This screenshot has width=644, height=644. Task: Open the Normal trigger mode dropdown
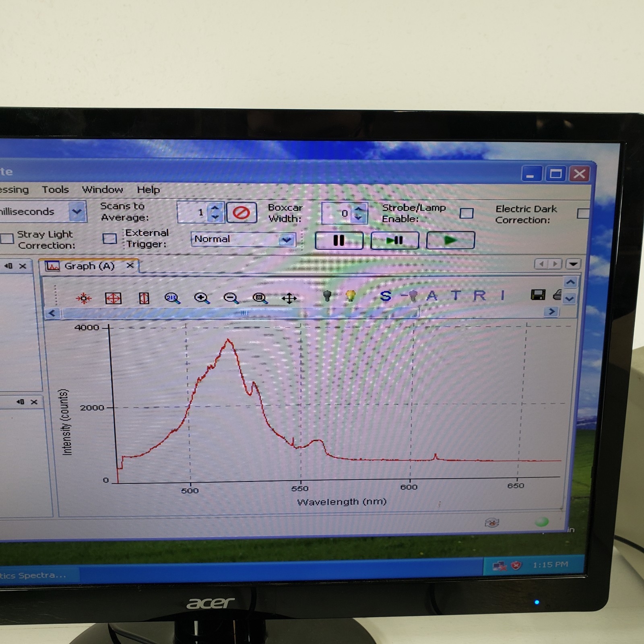(287, 239)
